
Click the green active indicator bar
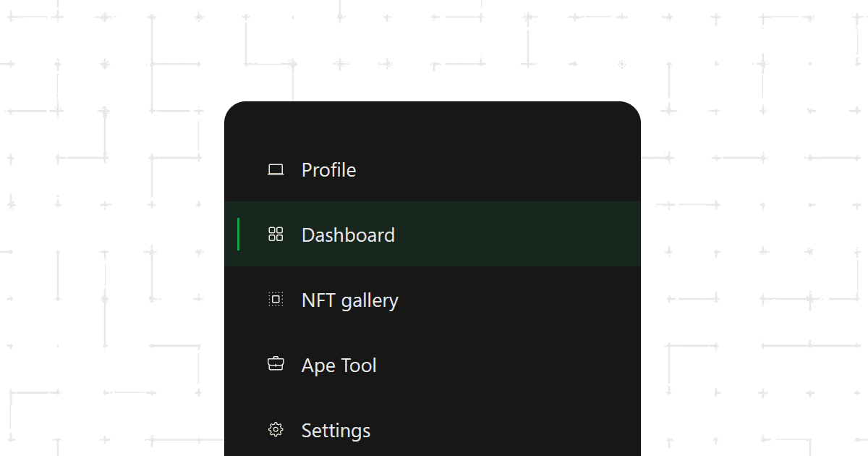[239, 234]
